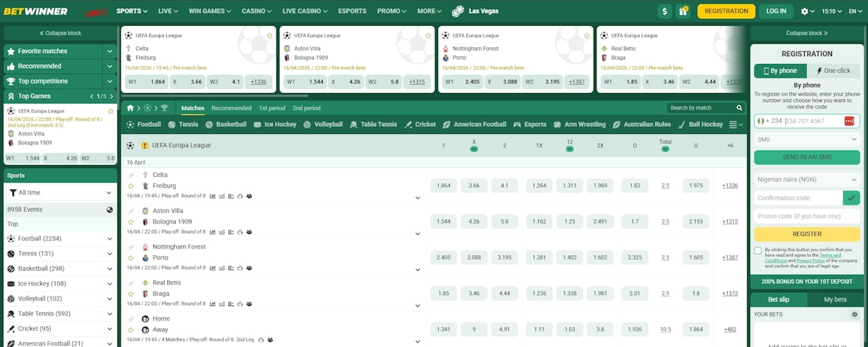
Task: Open the All time filter dropdown
Action: 60,192
